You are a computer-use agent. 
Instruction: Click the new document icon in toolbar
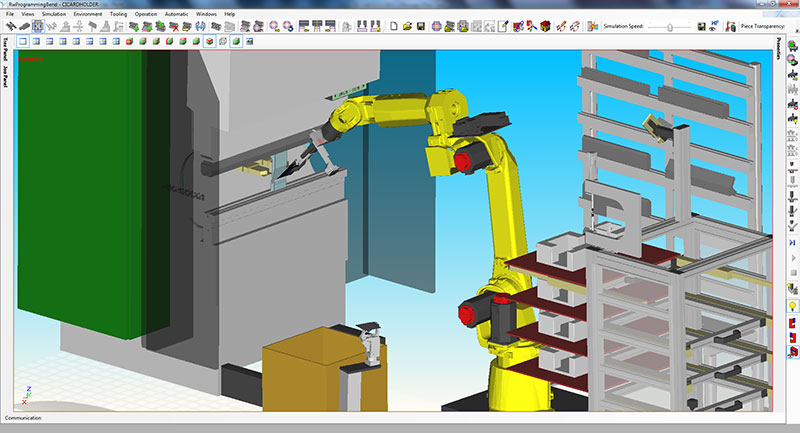pyautogui.click(x=394, y=27)
